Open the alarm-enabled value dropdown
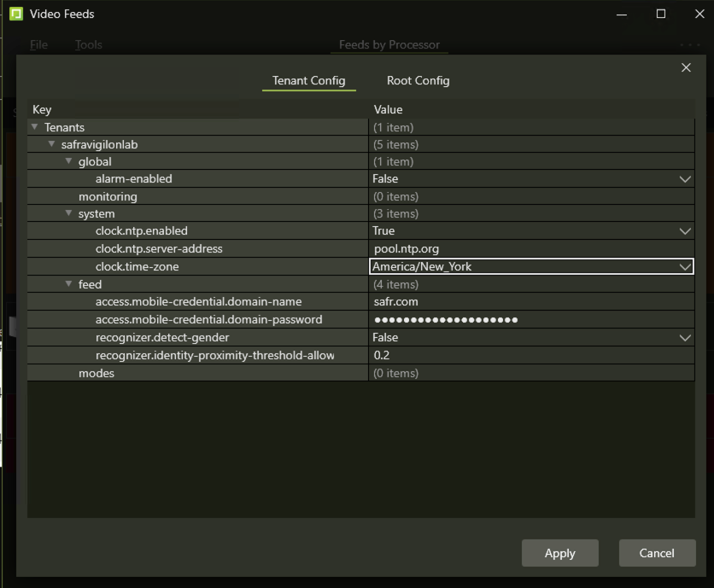Screen dimensions: 714x588 point(684,179)
